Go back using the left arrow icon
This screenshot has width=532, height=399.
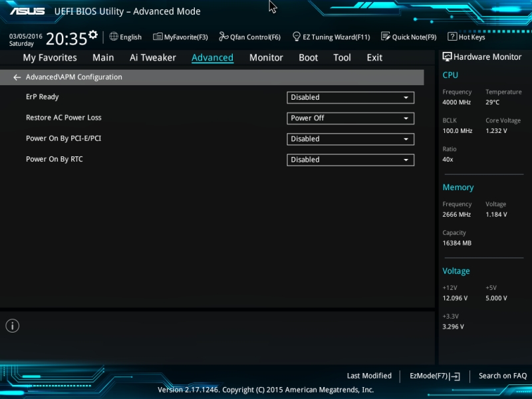17,77
